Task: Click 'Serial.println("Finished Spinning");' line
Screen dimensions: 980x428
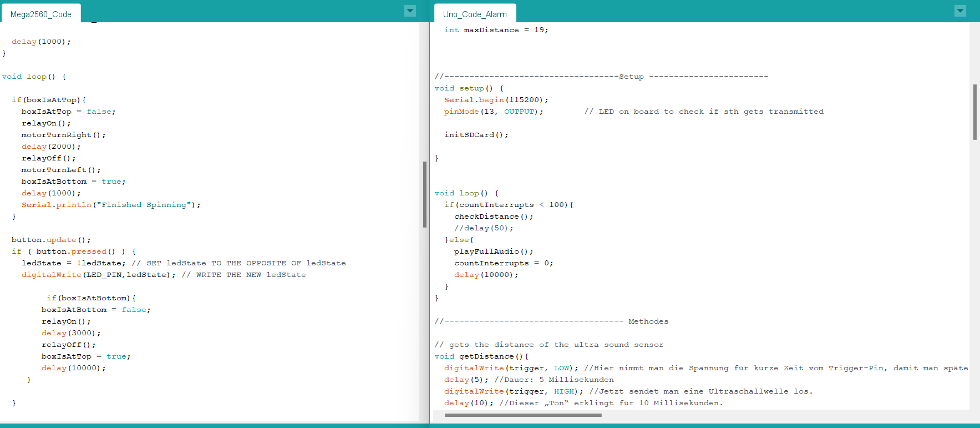Action: click(x=111, y=205)
